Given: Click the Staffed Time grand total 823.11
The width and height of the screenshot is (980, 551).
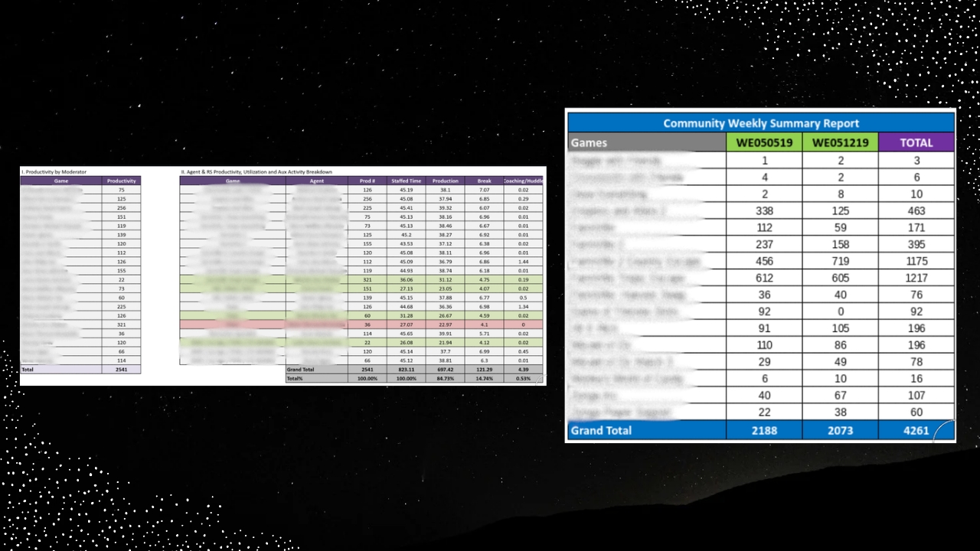Looking at the screenshot, I should point(407,370).
